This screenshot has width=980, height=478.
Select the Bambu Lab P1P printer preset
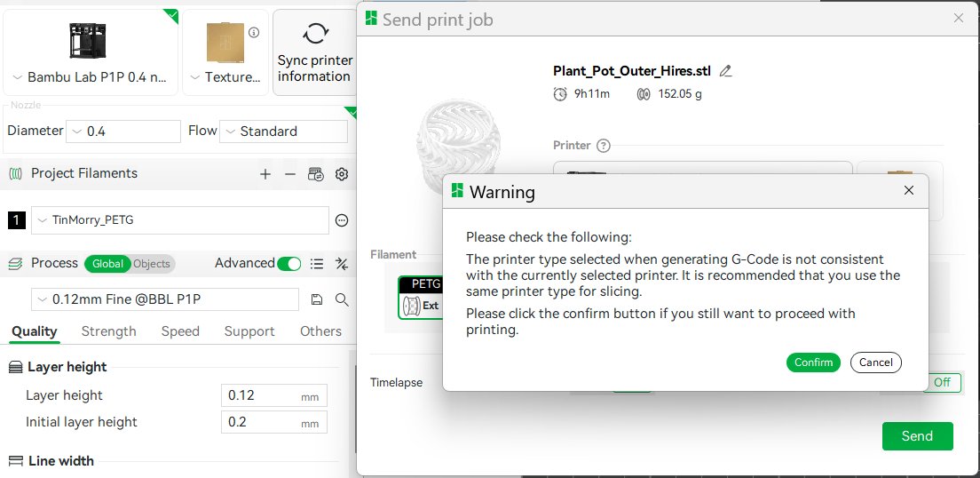coord(91,52)
